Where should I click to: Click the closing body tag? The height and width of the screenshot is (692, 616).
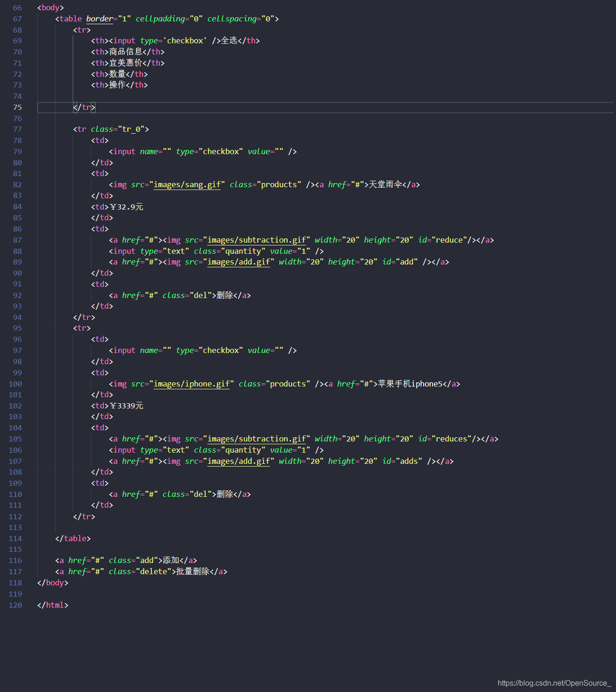pyautogui.click(x=53, y=583)
